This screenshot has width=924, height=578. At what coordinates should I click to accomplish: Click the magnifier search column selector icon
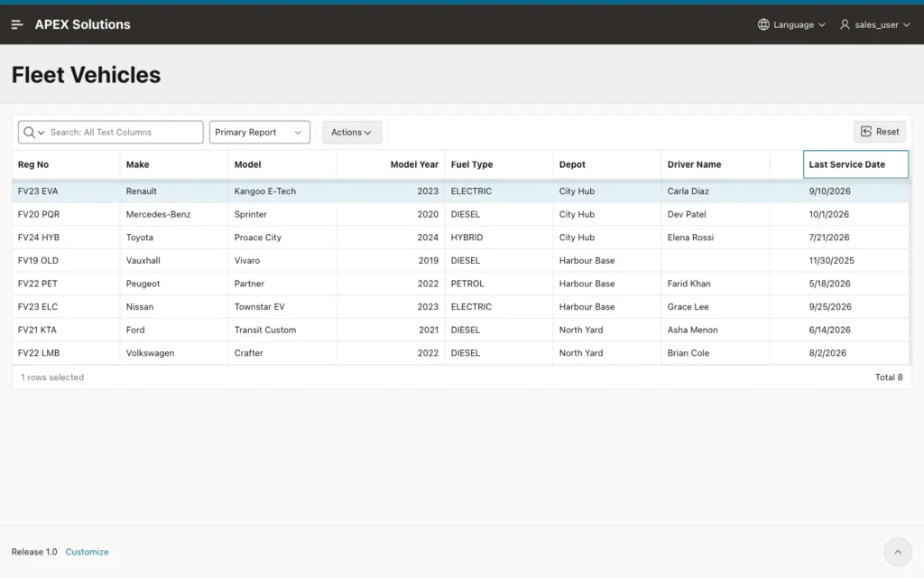point(33,132)
